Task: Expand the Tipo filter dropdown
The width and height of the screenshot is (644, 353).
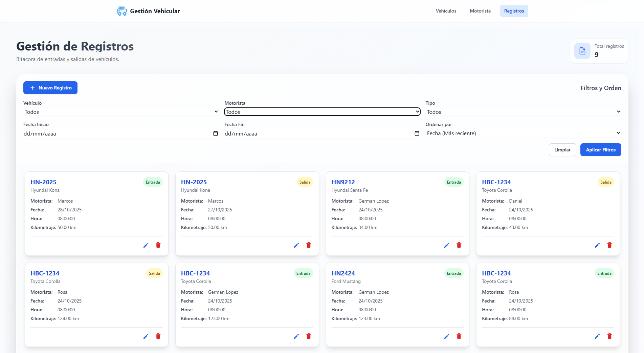Action: [523, 112]
